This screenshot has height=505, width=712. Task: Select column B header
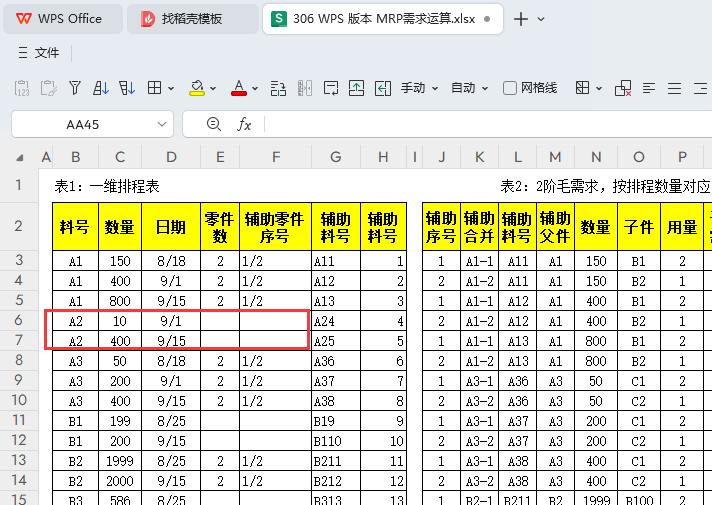[75, 157]
